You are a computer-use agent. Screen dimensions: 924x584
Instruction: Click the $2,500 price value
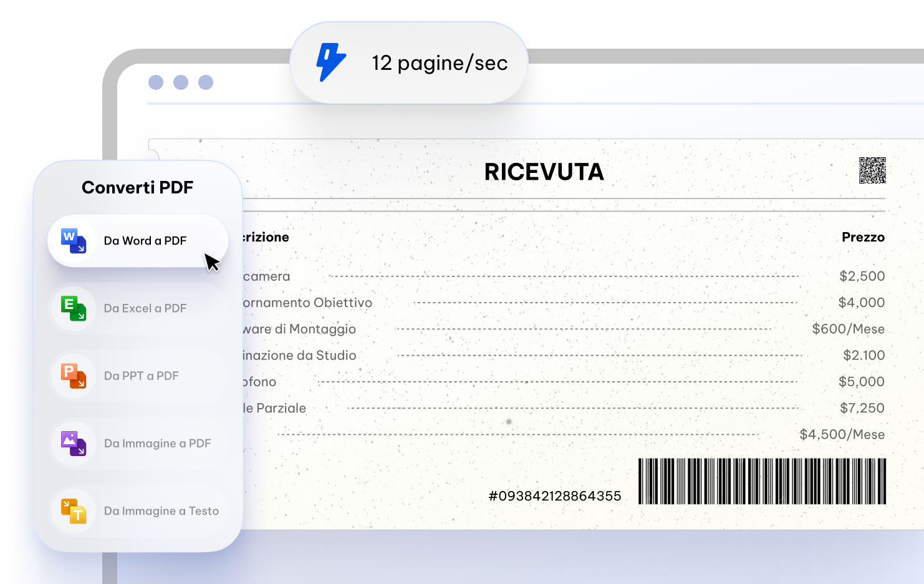pyautogui.click(x=862, y=276)
